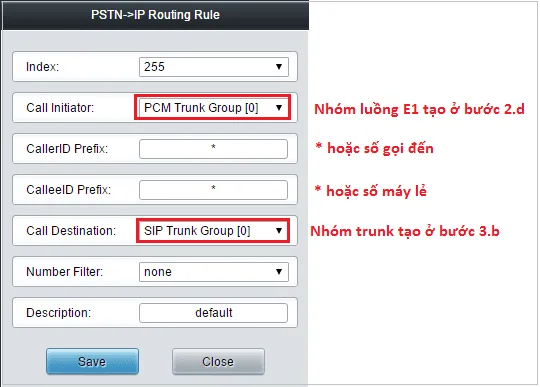Image resolution: width=540 pixels, height=387 pixels.
Task: Click the Description label
Action: click(59, 313)
